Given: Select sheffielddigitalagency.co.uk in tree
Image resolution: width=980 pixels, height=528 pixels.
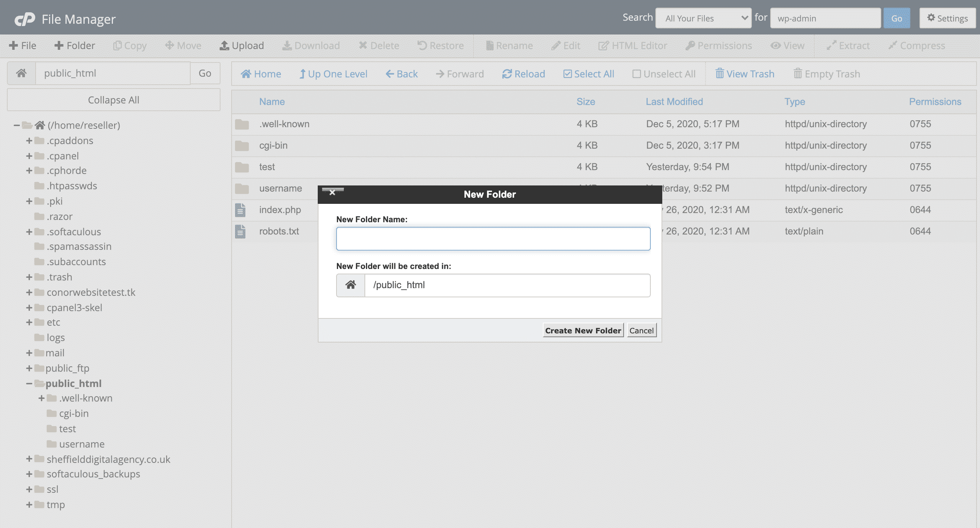Looking at the screenshot, I should point(108,459).
